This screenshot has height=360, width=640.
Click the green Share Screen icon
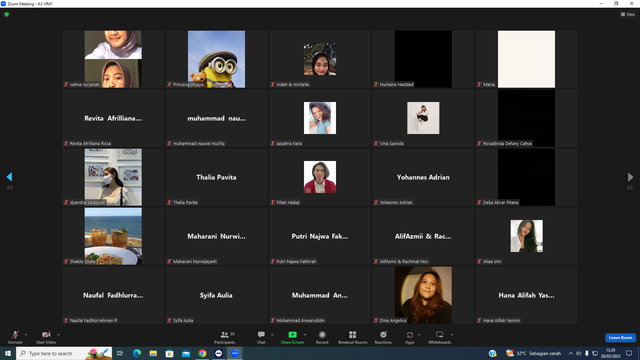pyautogui.click(x=292, y=335)
